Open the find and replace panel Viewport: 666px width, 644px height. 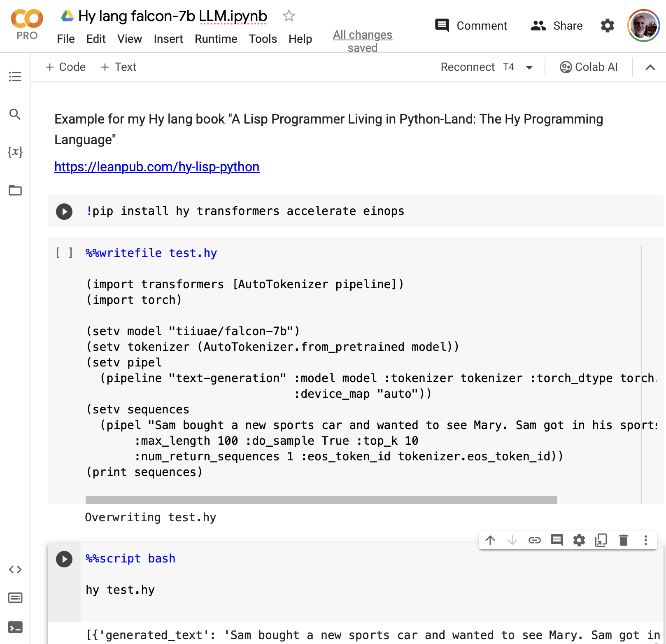click(x=15, y=114)
